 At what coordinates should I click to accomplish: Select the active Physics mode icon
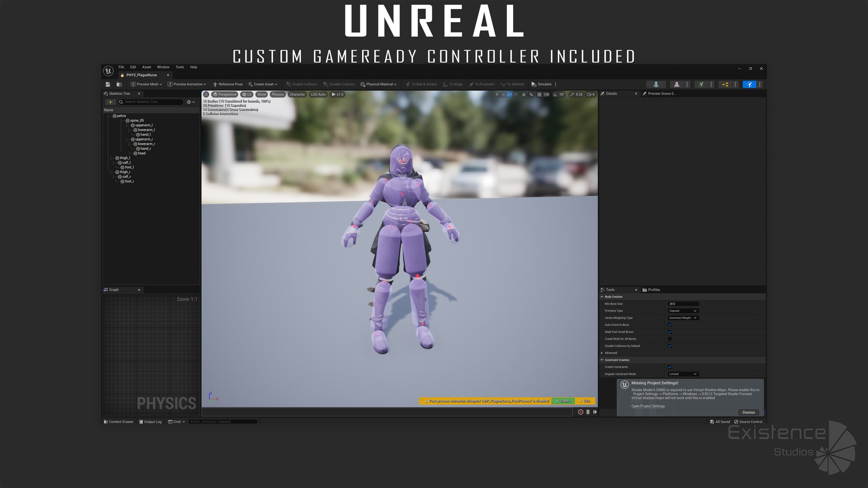click(x=749, y=84)
